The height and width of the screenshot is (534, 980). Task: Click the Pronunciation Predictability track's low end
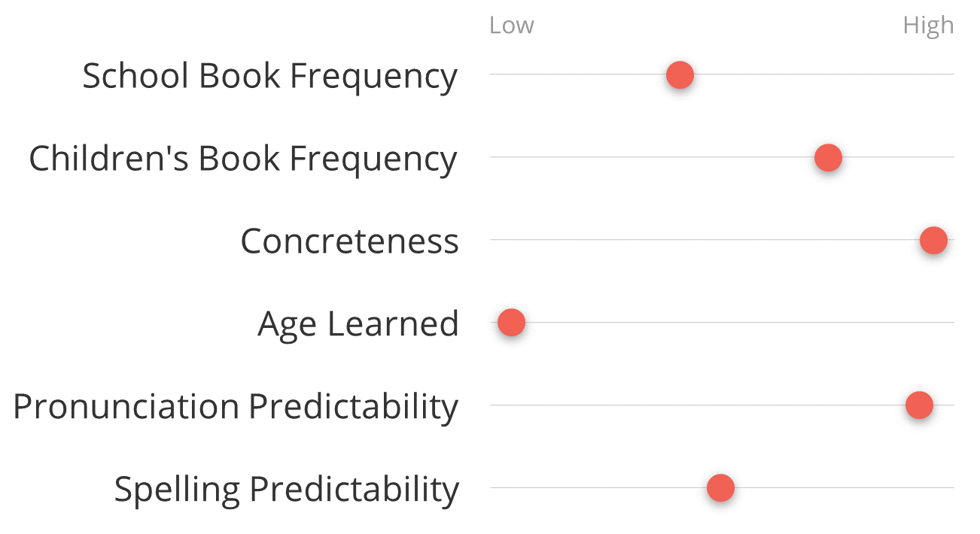(496, 405)
